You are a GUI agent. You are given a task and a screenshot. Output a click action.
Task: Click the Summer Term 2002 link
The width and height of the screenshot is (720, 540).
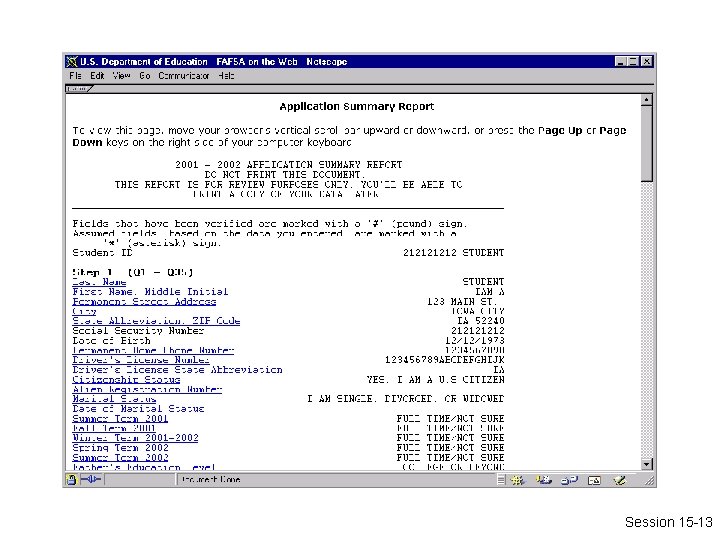[x=120, y=458]
